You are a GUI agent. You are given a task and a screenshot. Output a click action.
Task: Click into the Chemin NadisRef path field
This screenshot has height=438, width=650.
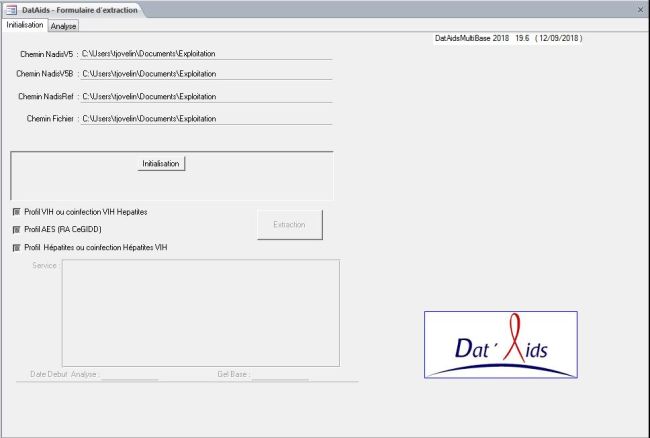pyautogui.click(x=205, y=96)
